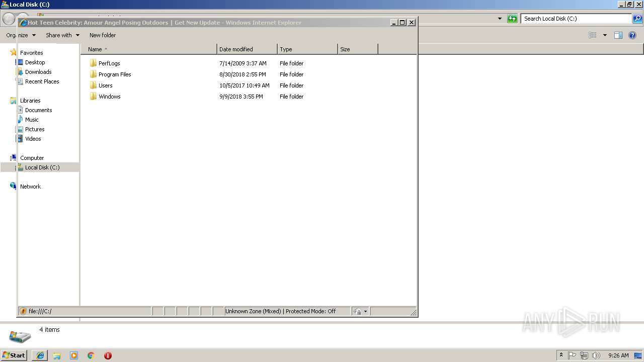644x362 pixels.
Task: Open Downloads in the Favorites sidebar
Action: pos(38,72)
